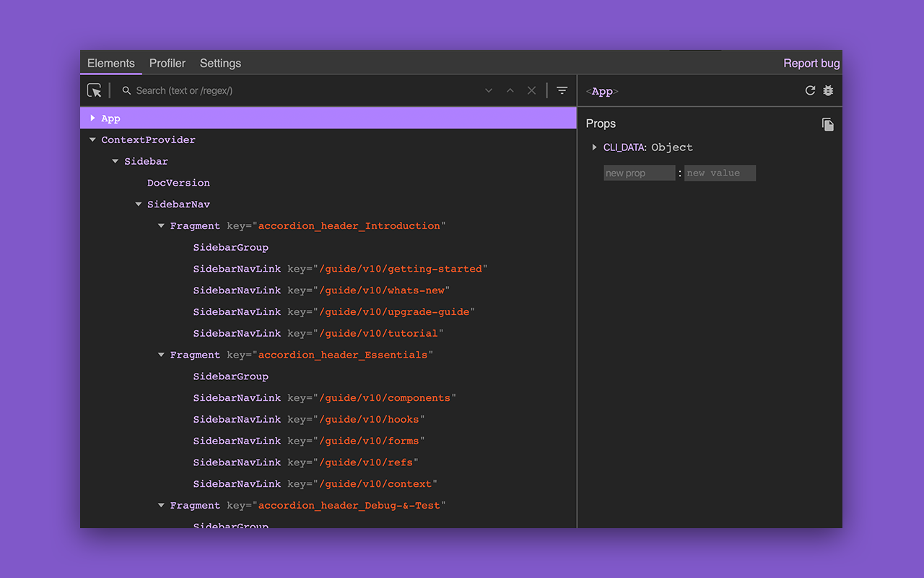
Task: Jump to previous match with the up chevron
Action: (x=510, y=90)
